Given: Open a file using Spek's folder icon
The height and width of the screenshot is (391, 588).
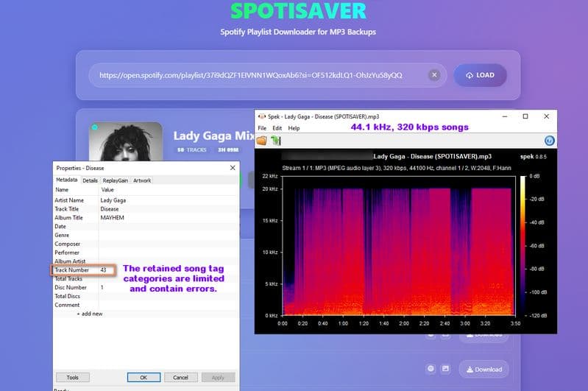Looking at the screenshot, I should 262,141.
